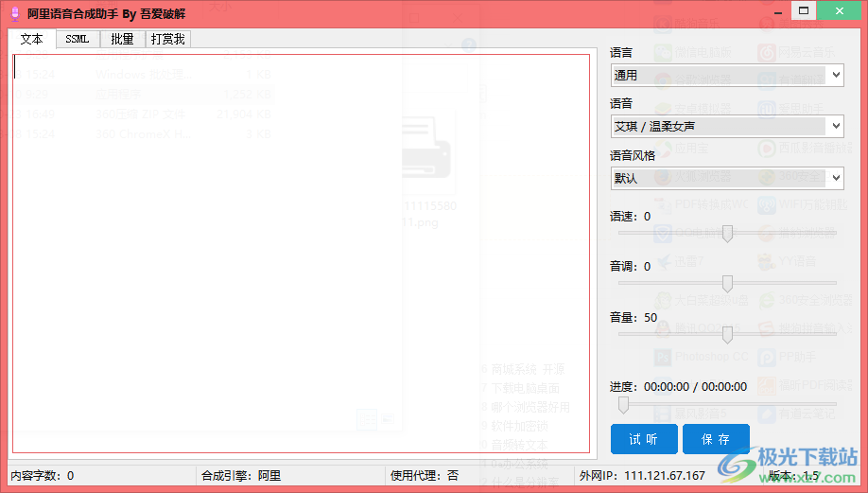This screenshot has width=868, height=493.
Task: Open the 语音 dropdown showing 艾琪 / 温柔女声
Action: [727, 126]
